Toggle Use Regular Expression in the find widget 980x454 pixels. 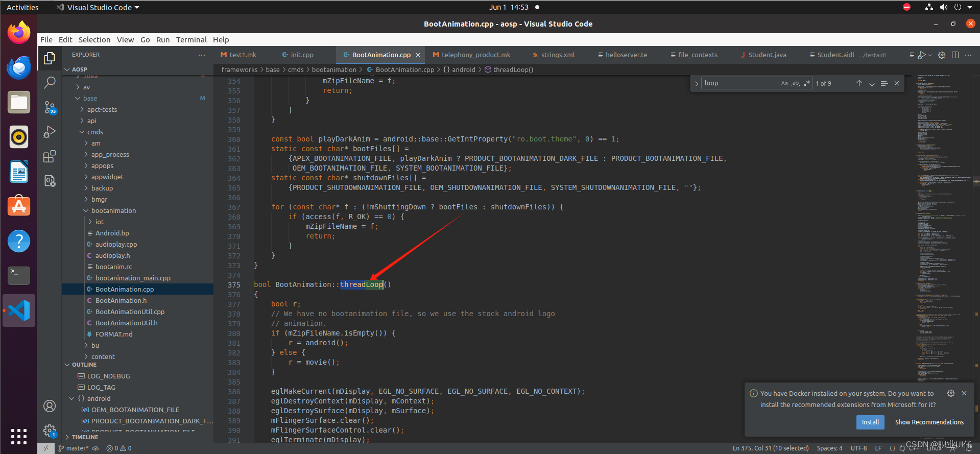click(807, 83)
